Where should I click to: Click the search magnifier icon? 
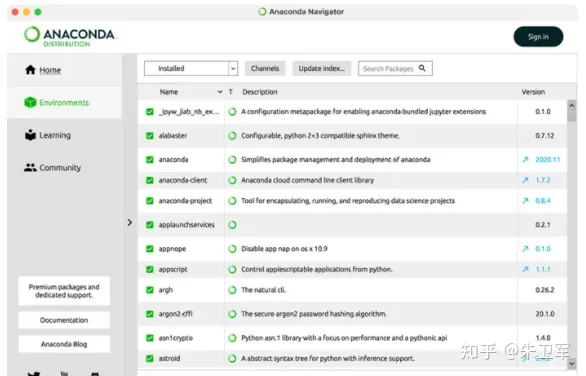422,68
